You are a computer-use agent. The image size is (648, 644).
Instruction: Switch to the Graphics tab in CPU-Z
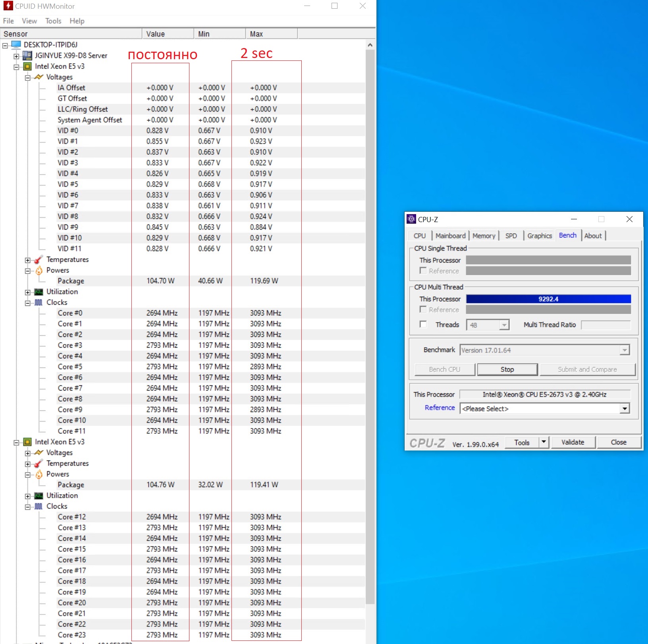pos(540,236)
